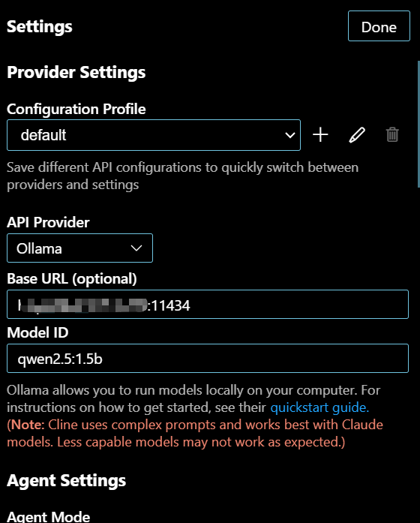Click the API Provider label

(48, 222)
